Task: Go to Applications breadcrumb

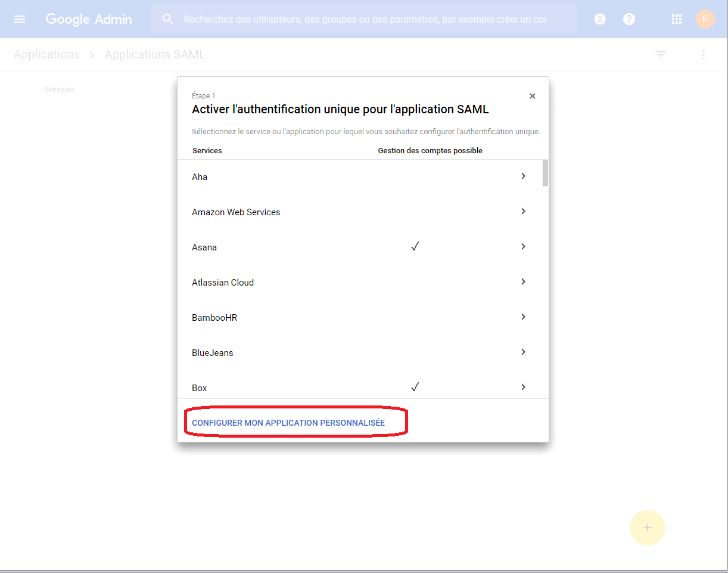Action: (x=46, y=54)
